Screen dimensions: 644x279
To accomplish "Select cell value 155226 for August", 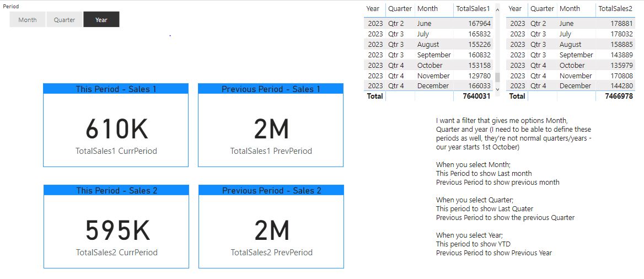I will point(479,44).
